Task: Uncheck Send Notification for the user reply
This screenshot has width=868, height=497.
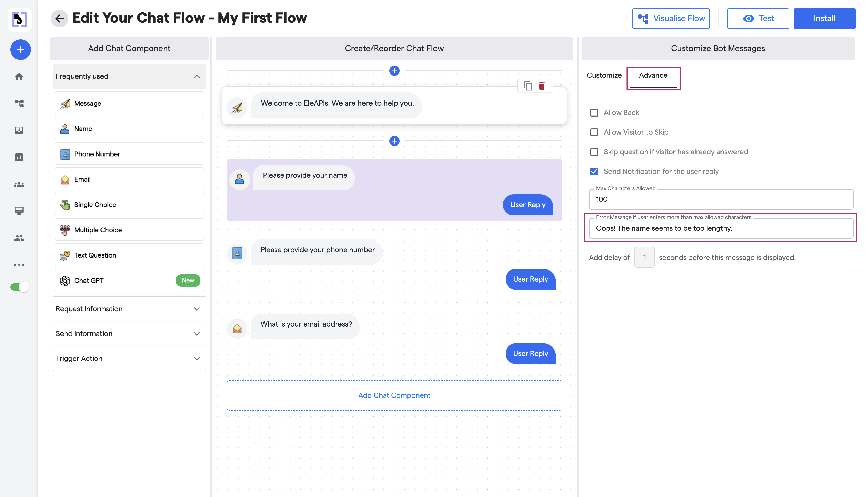Action: pyautogui.click(x=594, y=171)
